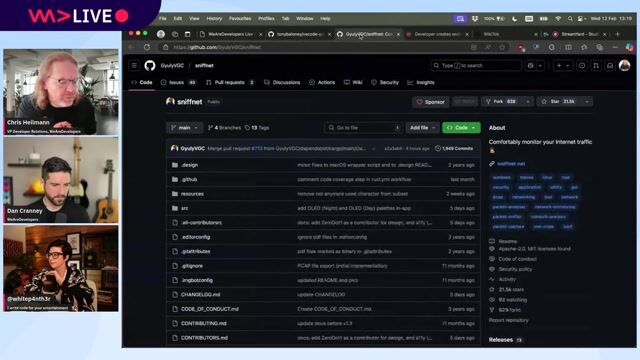Image resolution: width=640 pixels, height=360 pixels.
Task: Click the commit history clock icon
Action: [438, 149]
